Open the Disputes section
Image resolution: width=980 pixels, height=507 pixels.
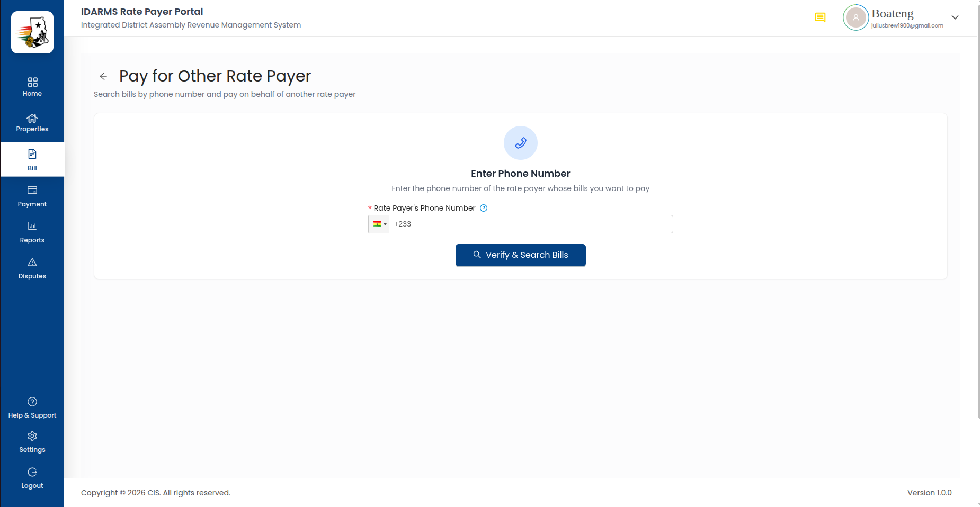click(32, 269)
